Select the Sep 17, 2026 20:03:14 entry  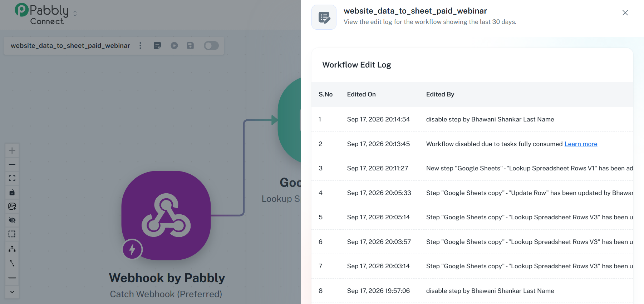coord(472,266)
